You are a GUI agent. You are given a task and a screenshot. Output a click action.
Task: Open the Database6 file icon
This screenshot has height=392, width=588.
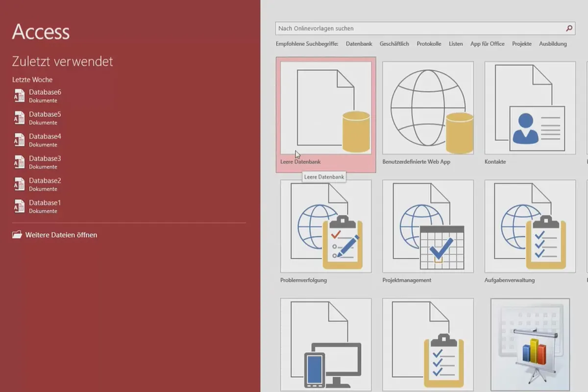click(x=19, y=96)
